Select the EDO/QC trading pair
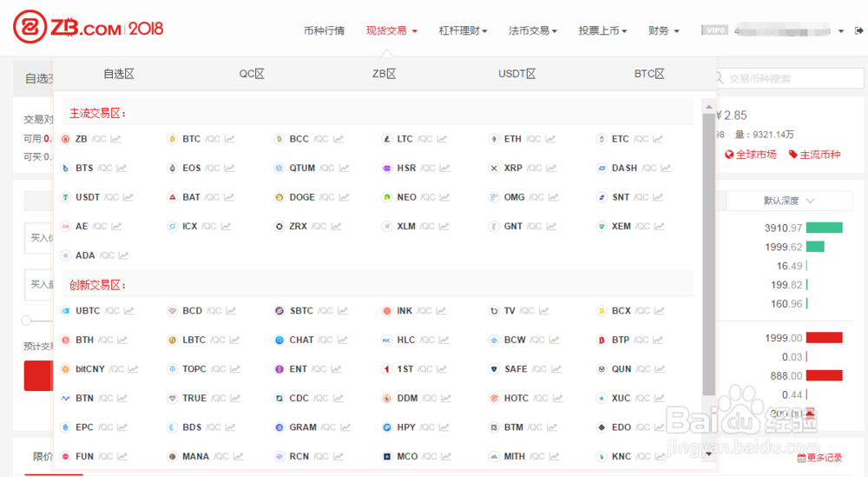This screenshot has height=477, width=868. [632, 427]
